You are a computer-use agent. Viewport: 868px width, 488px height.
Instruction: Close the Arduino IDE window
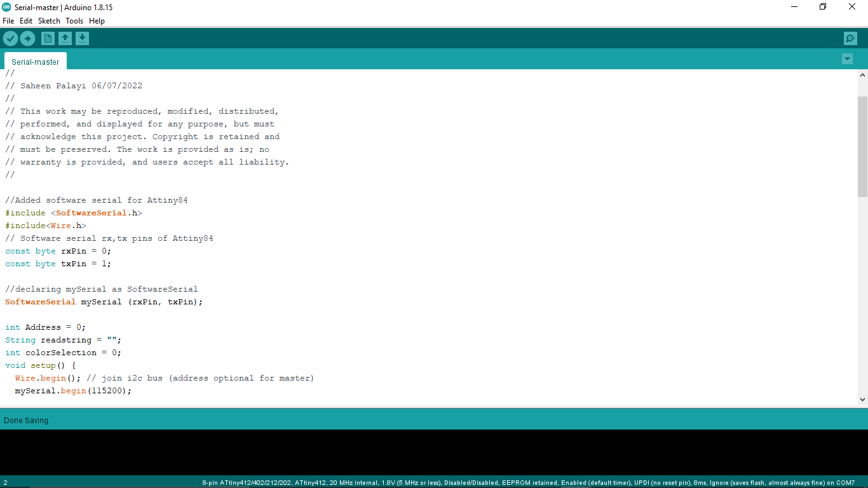(852, 7)
